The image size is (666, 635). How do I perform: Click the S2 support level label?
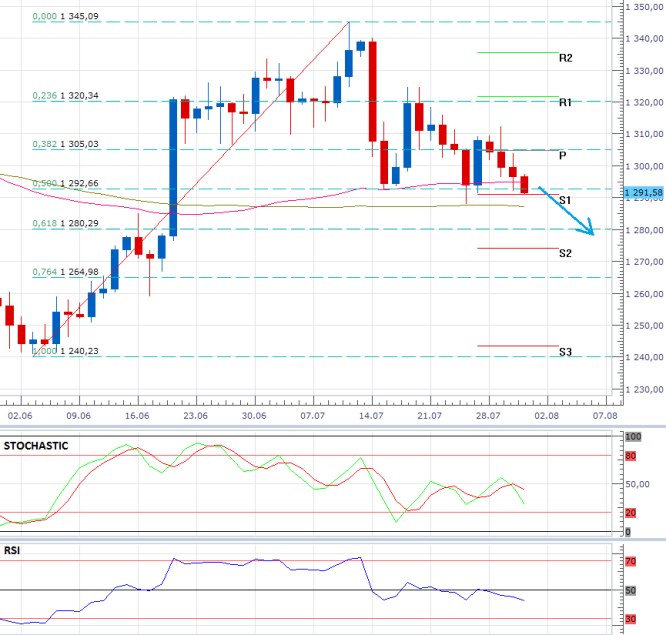click(x=565, y=253)
